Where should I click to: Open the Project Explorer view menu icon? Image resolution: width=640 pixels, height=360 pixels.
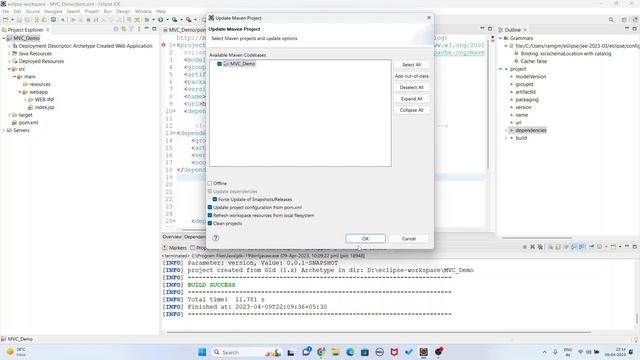click(139, 29)
